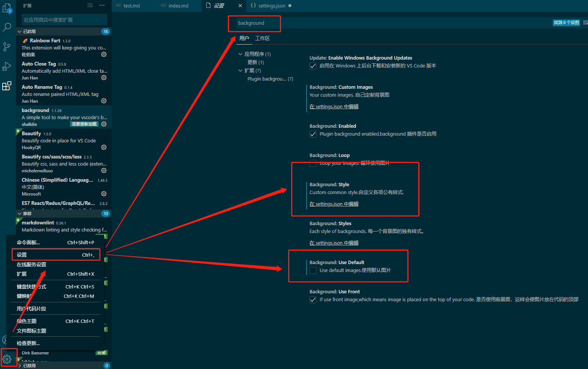Screen dimensions: 588x369
Task: Toggle the Background: Loop checkbox
Action: pyautogui.click(x=313, y=163)
